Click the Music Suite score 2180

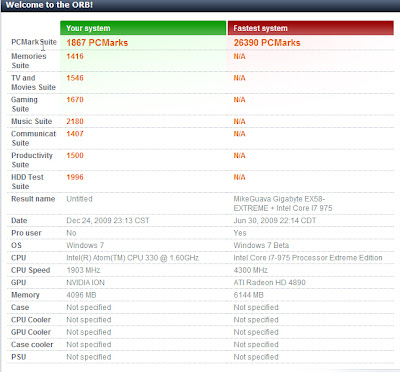pos(75,121)
